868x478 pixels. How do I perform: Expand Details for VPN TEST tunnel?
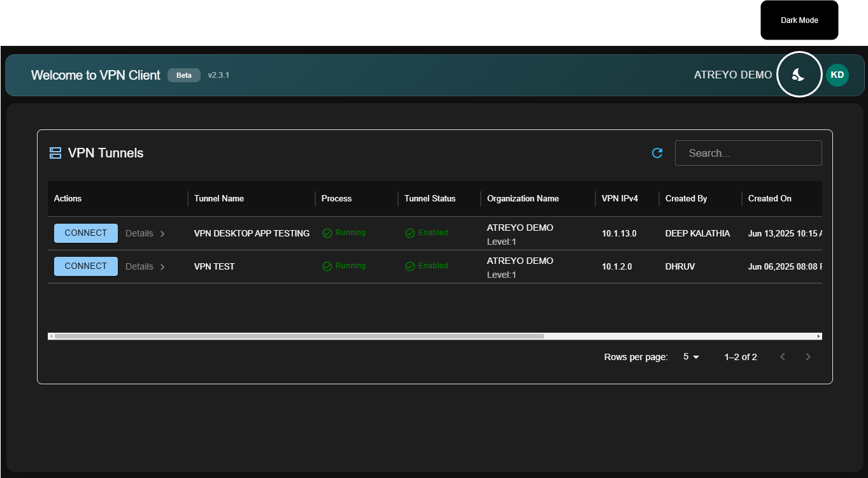pyautogui.click(x=145, y=266)
